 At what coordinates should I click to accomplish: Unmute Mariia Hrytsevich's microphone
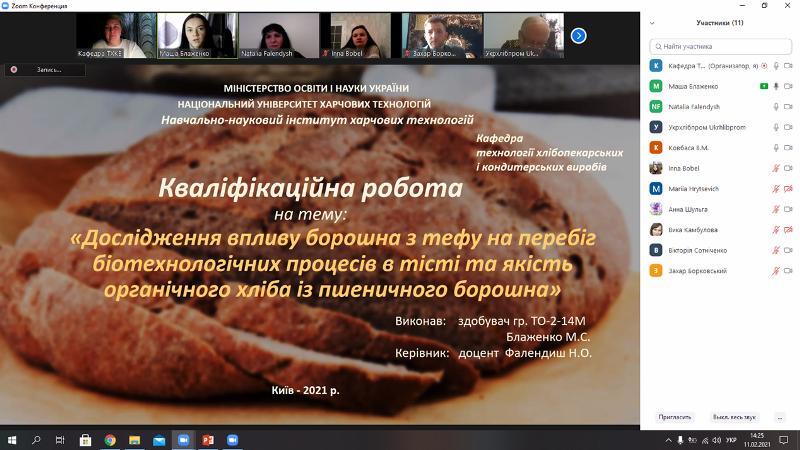click(x=776, y=189)
